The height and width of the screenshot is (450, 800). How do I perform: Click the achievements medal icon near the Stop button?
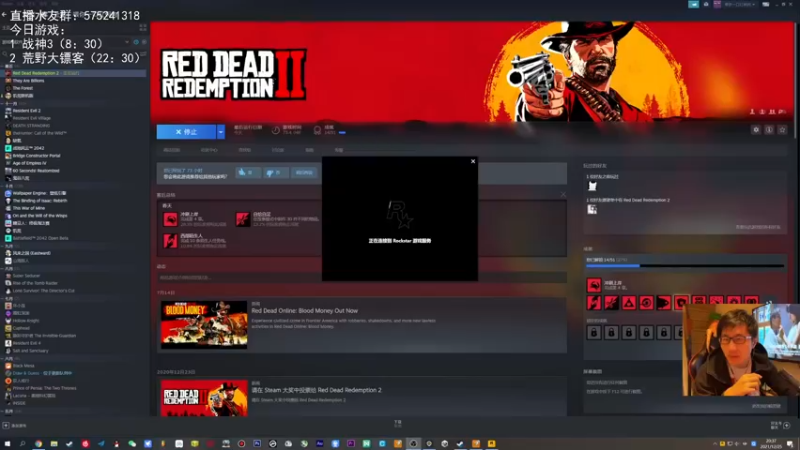click(317, 130)
